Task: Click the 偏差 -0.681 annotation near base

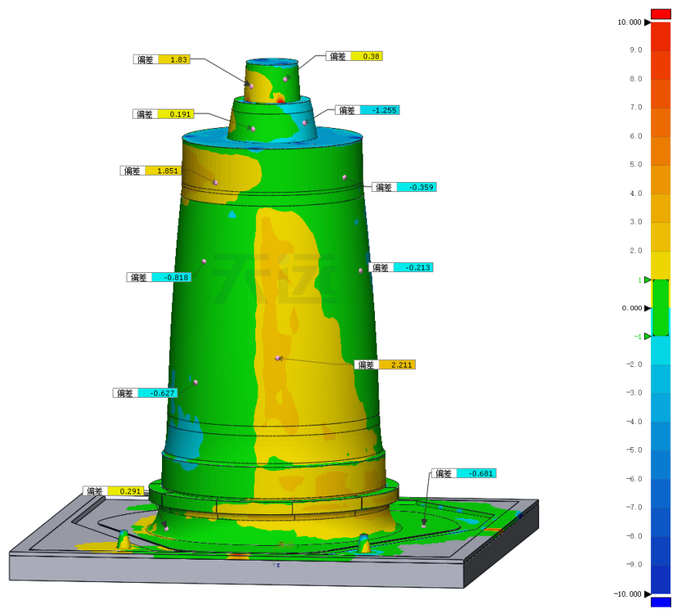Action: tap(464, 473)
